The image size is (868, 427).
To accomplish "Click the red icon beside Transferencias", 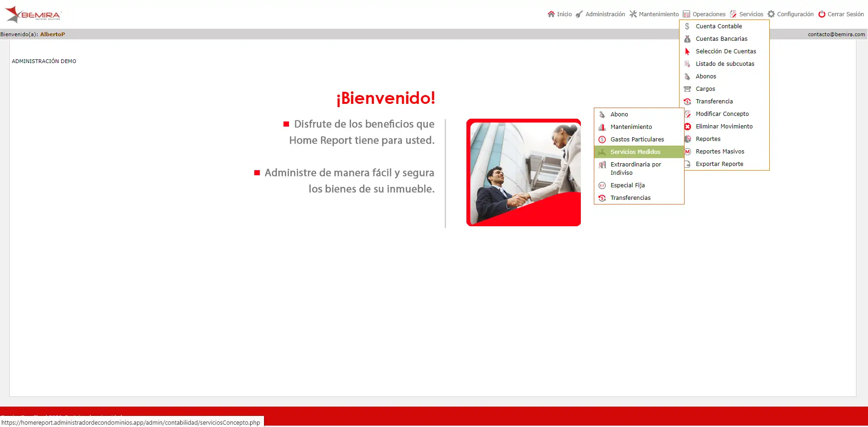I will point(602,198).
